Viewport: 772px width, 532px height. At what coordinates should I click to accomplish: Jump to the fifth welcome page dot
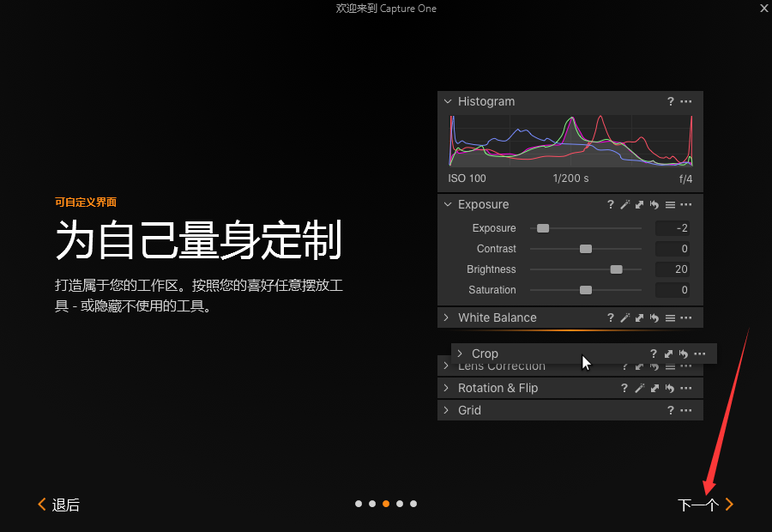pos(413,504)
